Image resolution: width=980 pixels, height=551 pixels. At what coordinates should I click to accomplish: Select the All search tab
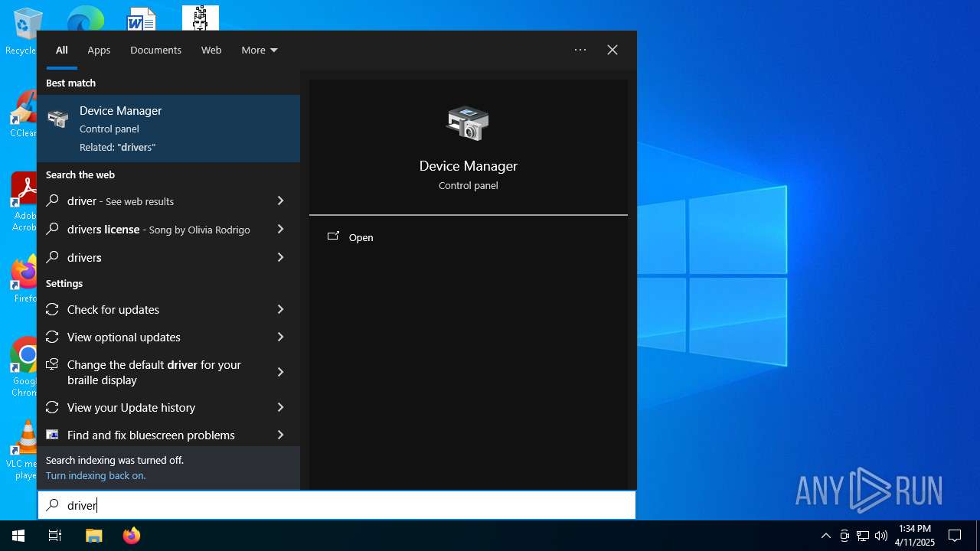click(62, 50)
